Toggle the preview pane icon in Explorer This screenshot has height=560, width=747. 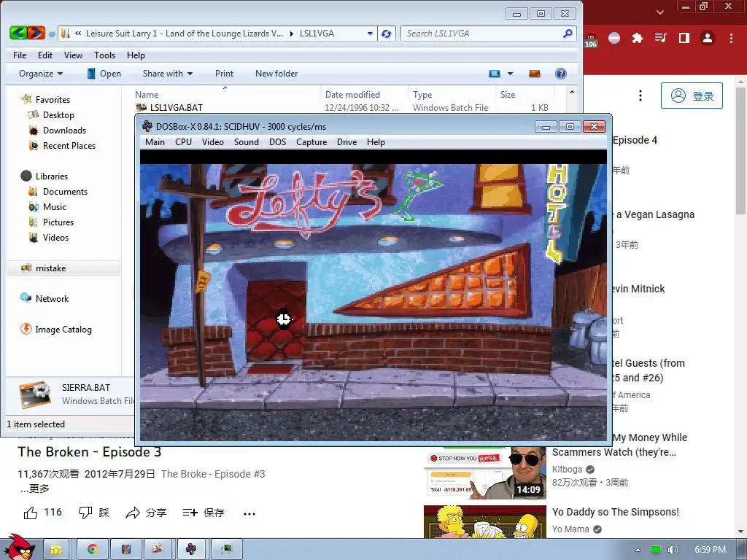click(x=535, y=74)
